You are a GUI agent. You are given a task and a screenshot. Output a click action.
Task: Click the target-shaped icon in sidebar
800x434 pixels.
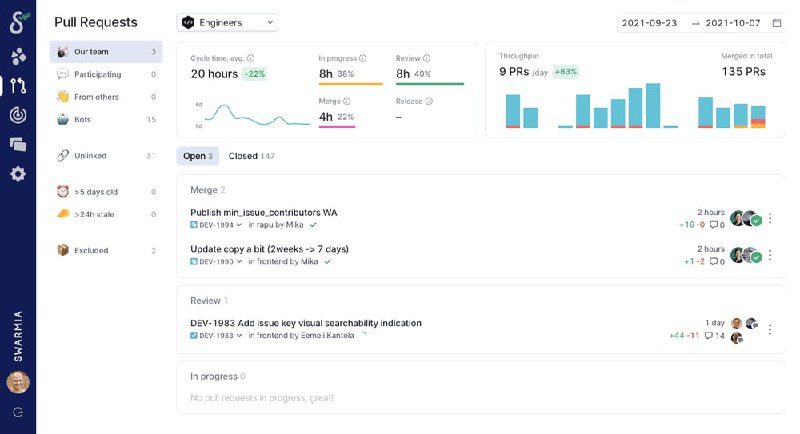(x=18, y=115)
